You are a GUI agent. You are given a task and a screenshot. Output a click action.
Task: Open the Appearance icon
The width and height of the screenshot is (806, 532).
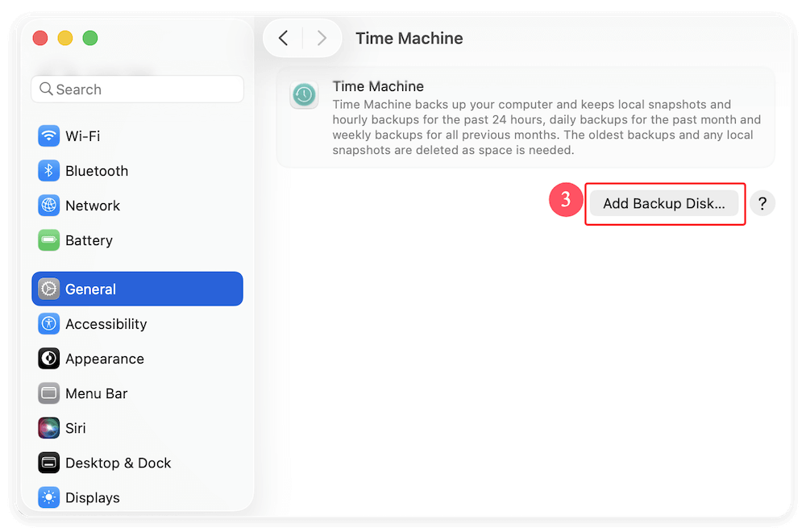(x=49, y=359)
